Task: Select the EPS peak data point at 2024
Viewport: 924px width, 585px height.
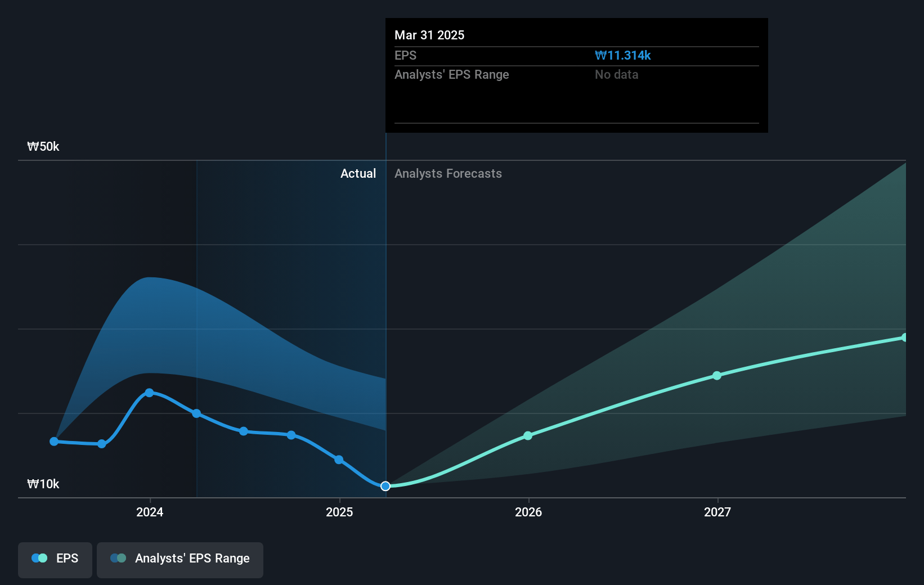Action: [149, 393]
